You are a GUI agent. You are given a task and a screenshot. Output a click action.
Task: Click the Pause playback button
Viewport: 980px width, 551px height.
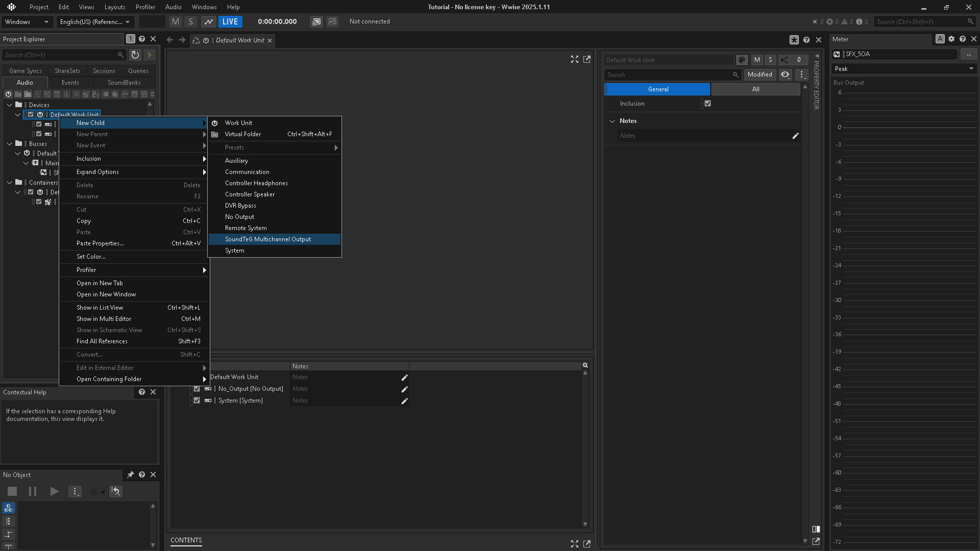click(33, 491)
